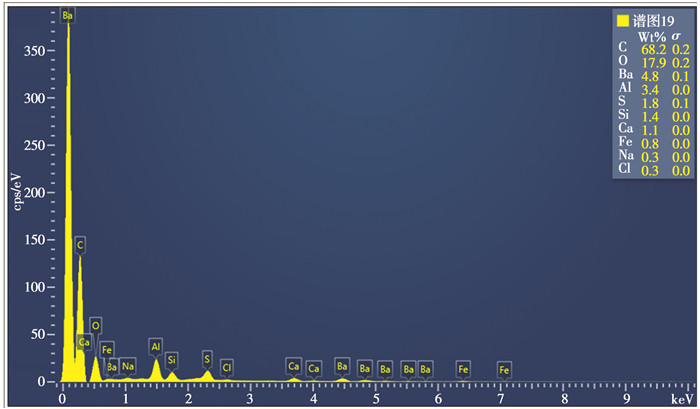Select the C peak label
700x409 pixels.
(80, 244)
